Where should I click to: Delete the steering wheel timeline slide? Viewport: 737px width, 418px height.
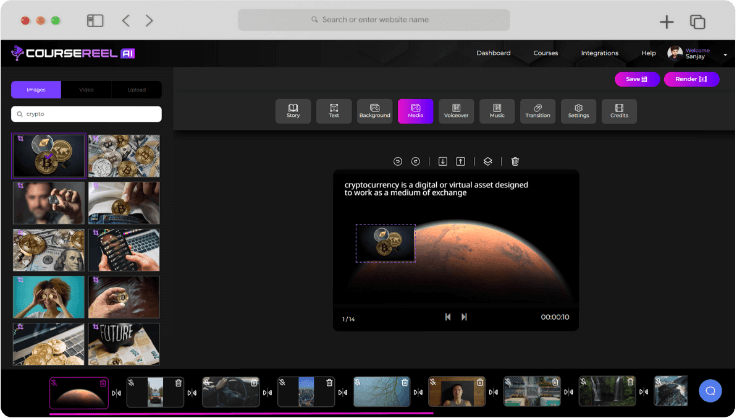[x=254, y=383]
